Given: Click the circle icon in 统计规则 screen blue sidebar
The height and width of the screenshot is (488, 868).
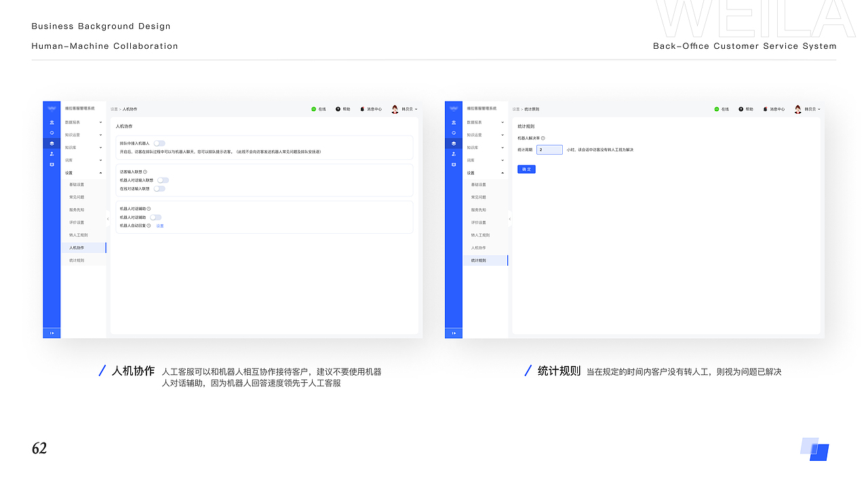Looking at the screenshot, I should pos(454,133).
